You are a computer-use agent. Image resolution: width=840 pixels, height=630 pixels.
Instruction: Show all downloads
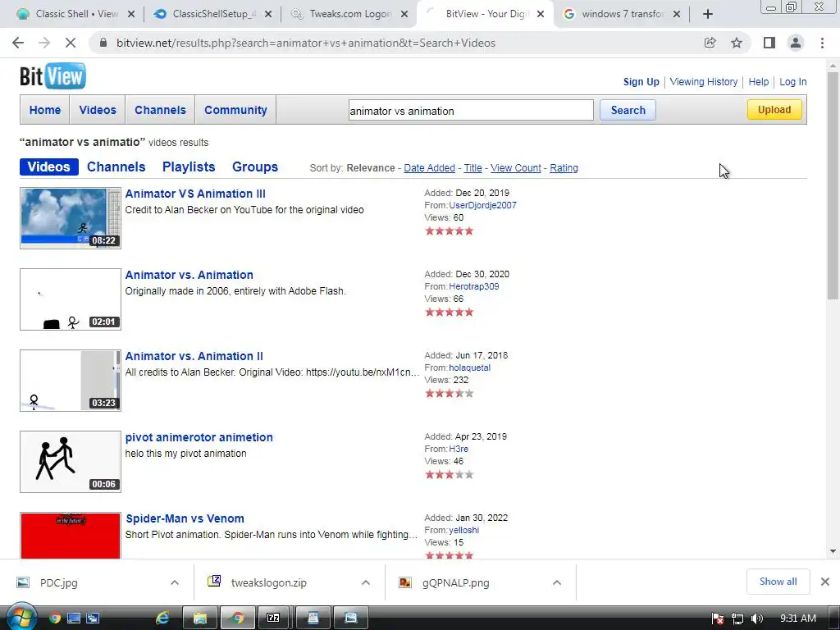pyautogui.click(x=778, y=582)
